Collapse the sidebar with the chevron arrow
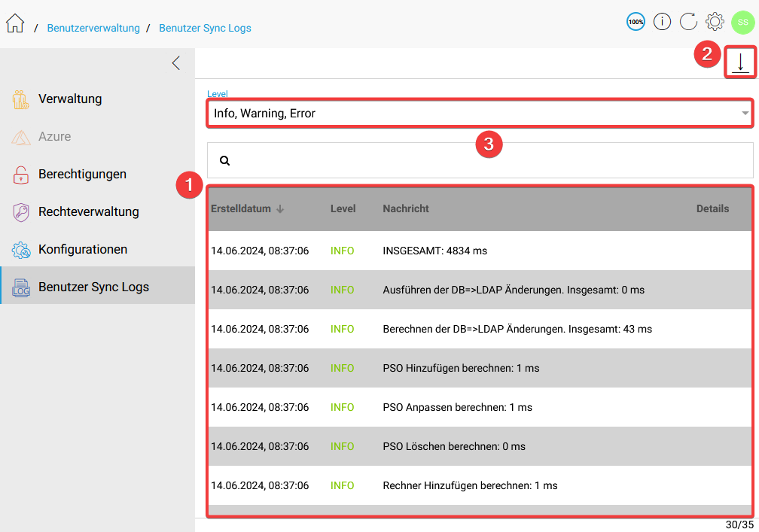Image resolution: width=759 pixels, height=532 pixels. pyautogui.click(x=176, y=63)
